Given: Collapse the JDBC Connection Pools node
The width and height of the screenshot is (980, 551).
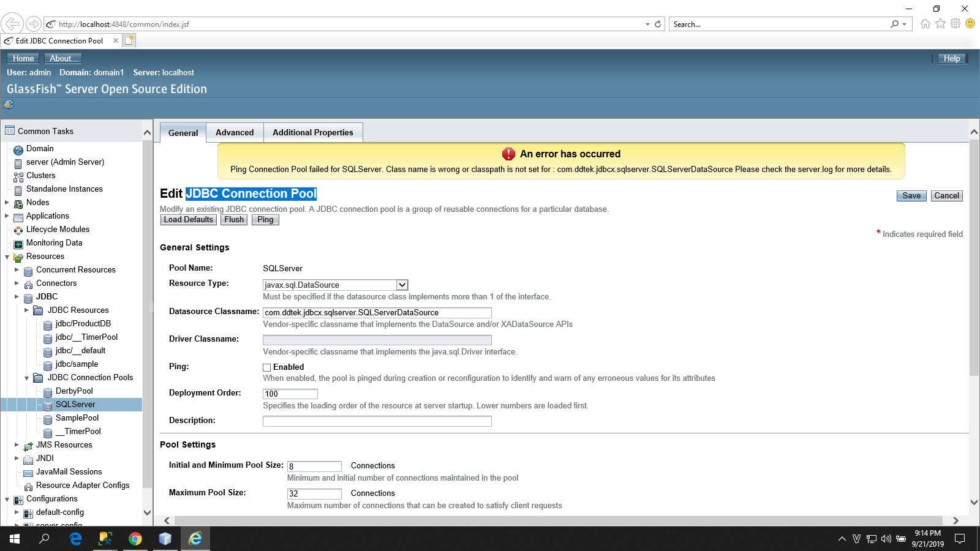Looking at the screenshot, I should (x=26, y=378).
